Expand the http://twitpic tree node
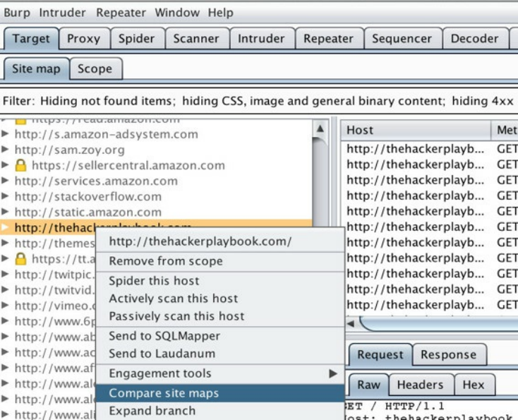Screen dimensions: 518x420 tap(5, 274)
